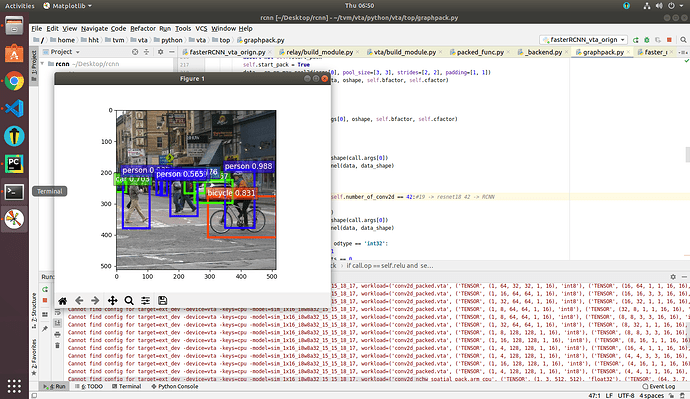
Task: Open the Navigate menu
Action: [94, 29]
